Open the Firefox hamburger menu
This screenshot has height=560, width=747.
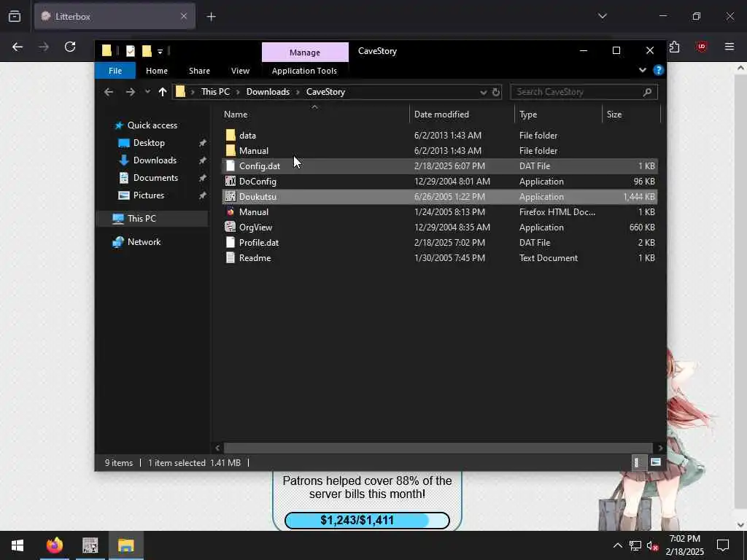[729, 47]
